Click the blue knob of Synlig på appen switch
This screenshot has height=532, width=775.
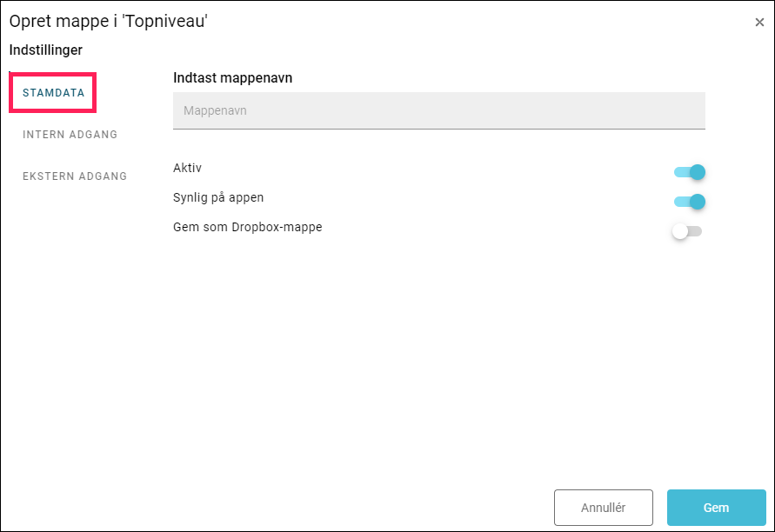[x=698, y=202]
